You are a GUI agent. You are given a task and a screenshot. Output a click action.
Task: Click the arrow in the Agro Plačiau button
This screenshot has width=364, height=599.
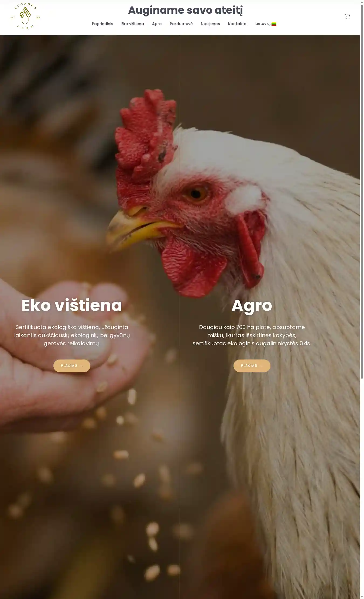coord(261,366)
